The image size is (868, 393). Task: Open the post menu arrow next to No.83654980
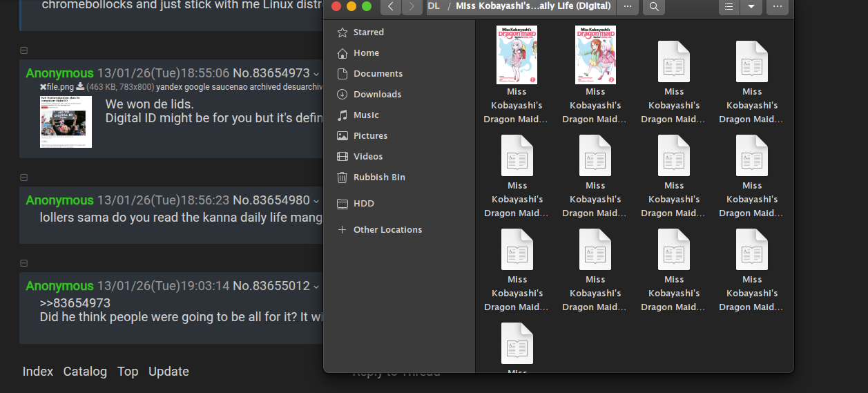point(316,201)
